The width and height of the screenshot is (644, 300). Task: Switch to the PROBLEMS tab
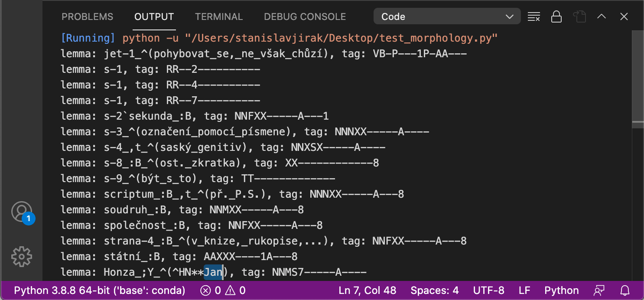click(x=88, y=17)
